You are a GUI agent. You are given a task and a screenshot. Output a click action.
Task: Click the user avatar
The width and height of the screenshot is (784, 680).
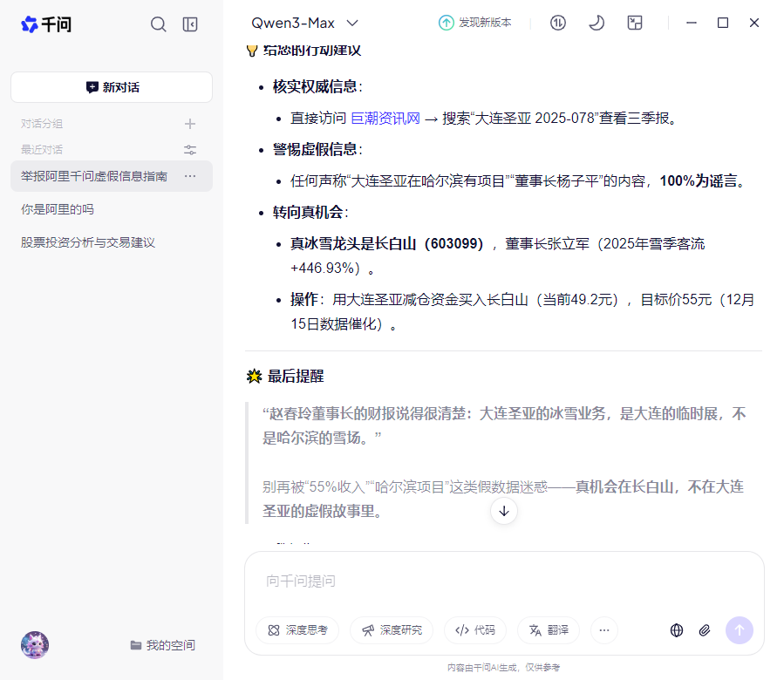coord(35,644)
